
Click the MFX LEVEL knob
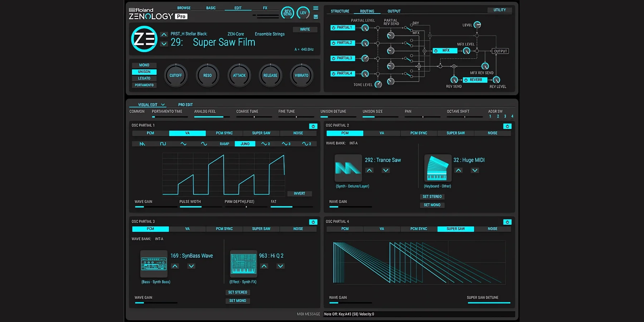(x=467, y=51)
